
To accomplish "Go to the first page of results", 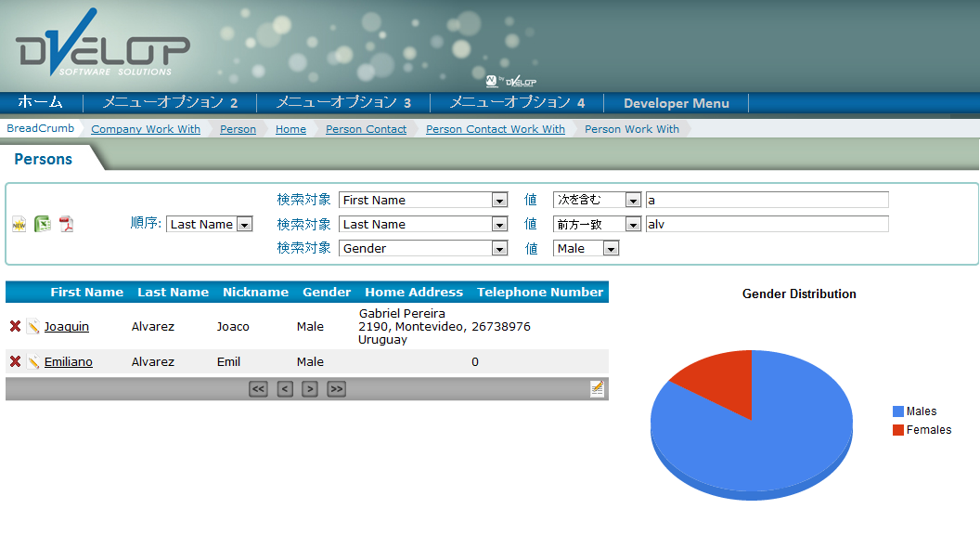I will pos(258,389).
